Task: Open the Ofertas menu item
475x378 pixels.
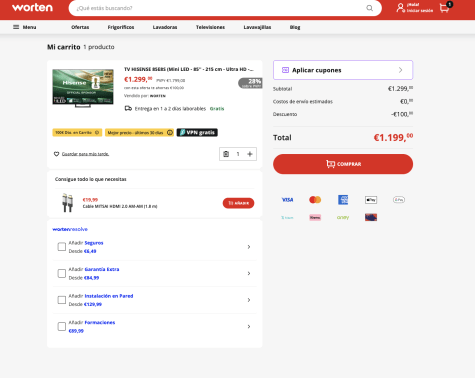Action: pos(80,27)
